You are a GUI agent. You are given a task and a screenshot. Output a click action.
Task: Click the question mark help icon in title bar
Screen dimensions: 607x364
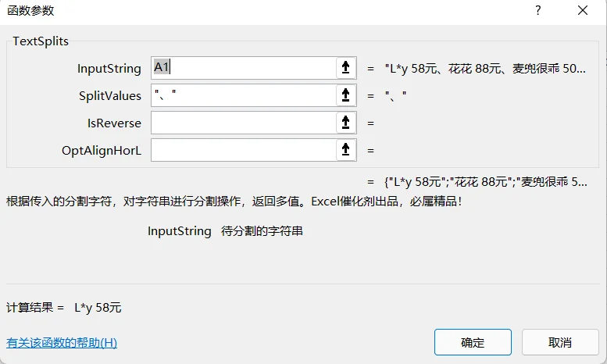(x=538, y=10)
